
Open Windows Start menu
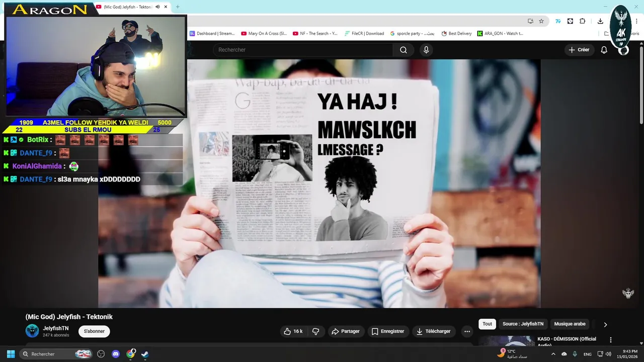(11, 354)
